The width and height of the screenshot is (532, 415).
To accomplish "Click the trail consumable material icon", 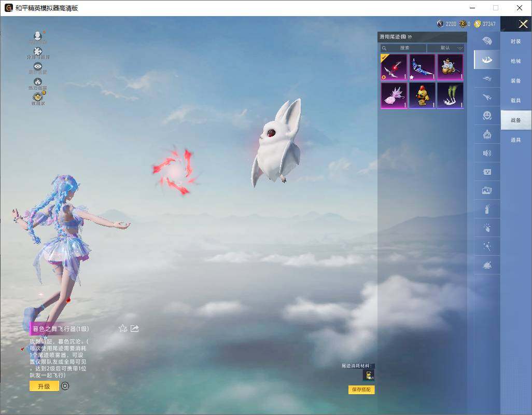I will pos(369,375).
